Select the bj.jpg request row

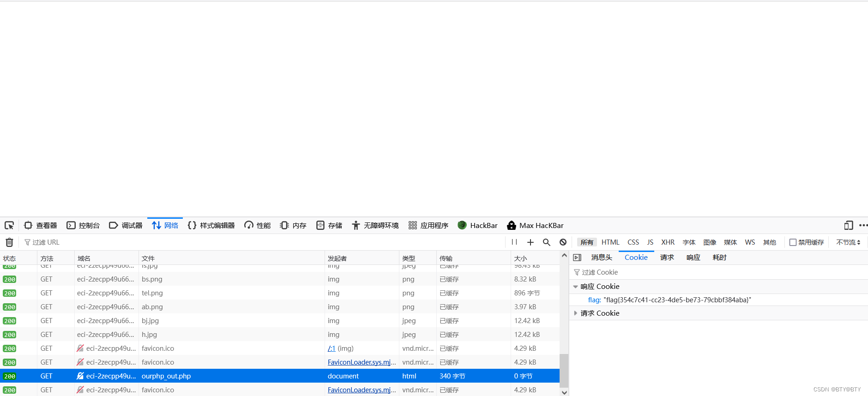(x=280, y=321)
